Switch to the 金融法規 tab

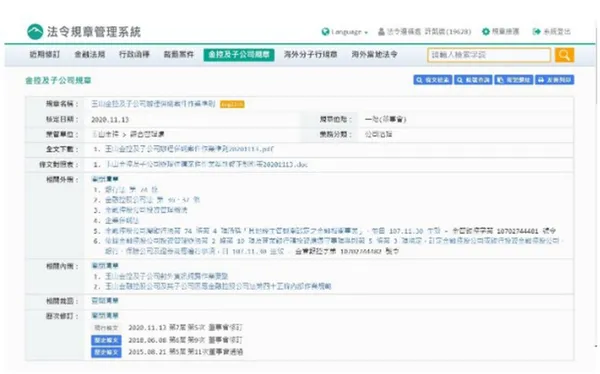[90, 54]
